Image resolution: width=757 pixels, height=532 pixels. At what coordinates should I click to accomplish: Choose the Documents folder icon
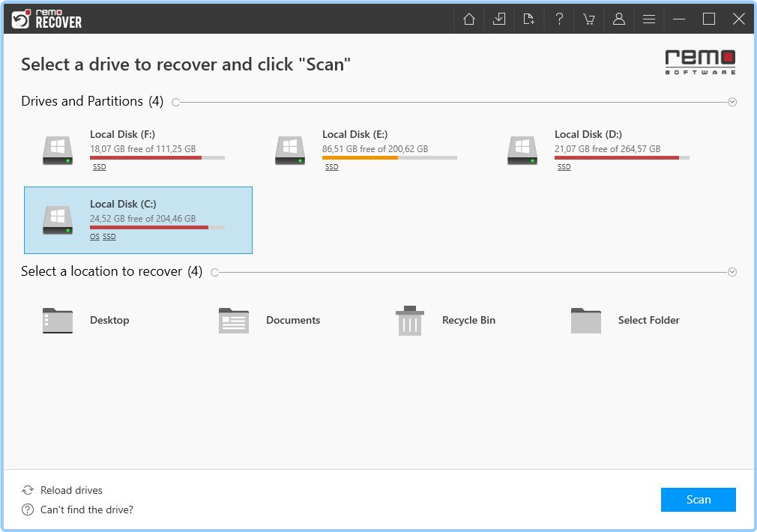pyautogui.click(x=234, y=321)
